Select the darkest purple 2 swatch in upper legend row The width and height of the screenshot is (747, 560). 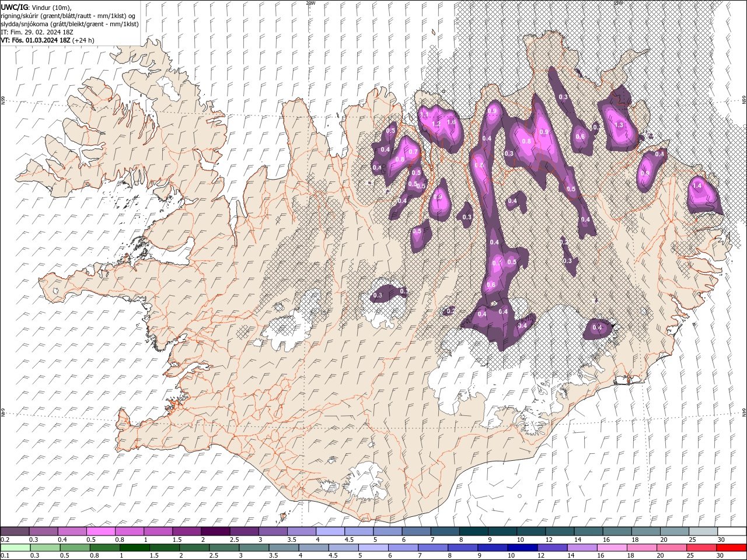(x=215, y=531)
